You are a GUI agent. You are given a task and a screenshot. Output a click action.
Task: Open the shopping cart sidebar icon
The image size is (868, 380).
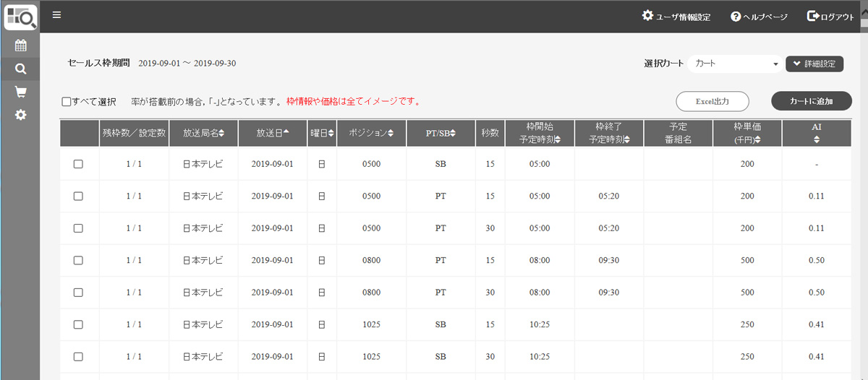20,92
